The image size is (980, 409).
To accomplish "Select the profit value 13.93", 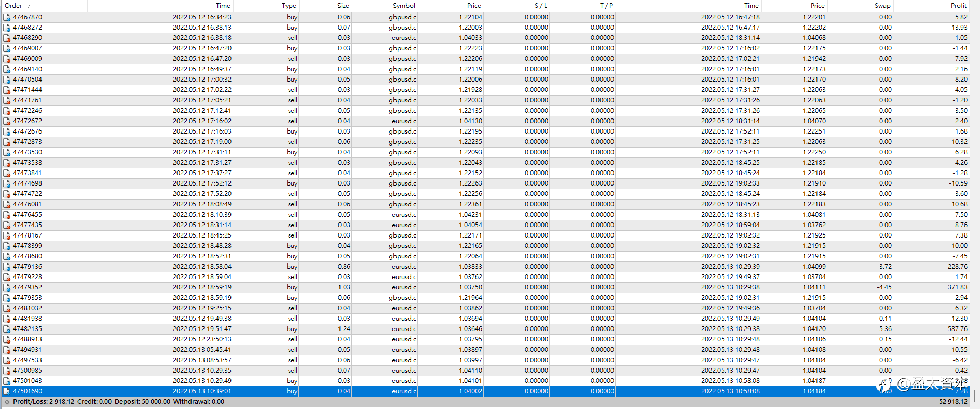I will (959, 28).
